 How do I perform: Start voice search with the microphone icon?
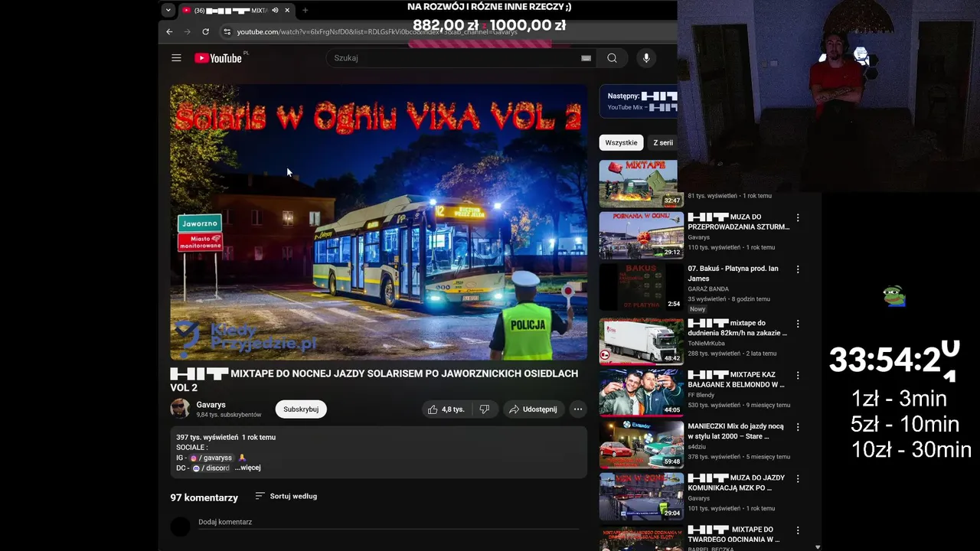click(x=646, y=58)
